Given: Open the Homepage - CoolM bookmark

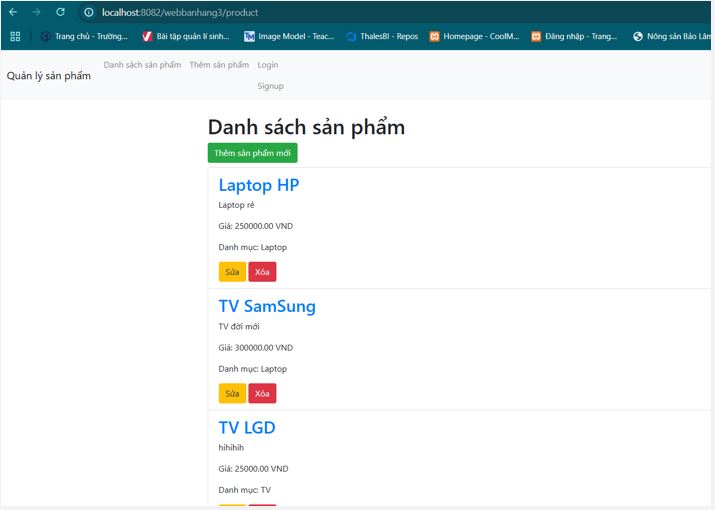Looking at the screenshot, I should click(474, 36).
